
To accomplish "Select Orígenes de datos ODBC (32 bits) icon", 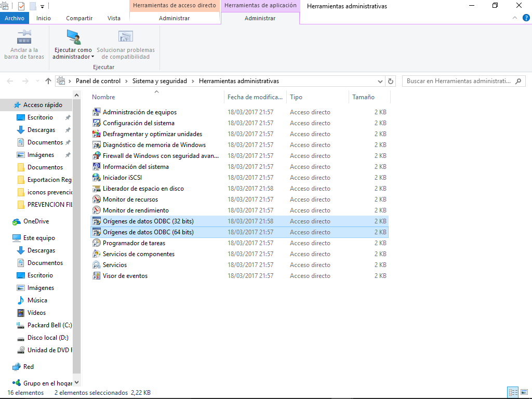I will click(x=97, y=221).
